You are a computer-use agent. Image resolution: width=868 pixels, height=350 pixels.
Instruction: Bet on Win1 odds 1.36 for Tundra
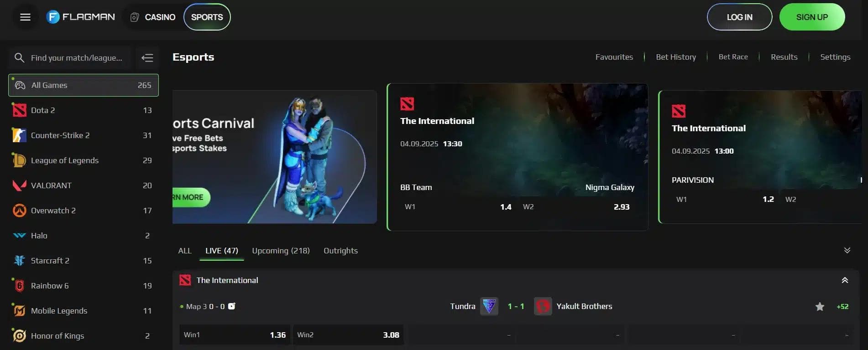coord(235,335)
